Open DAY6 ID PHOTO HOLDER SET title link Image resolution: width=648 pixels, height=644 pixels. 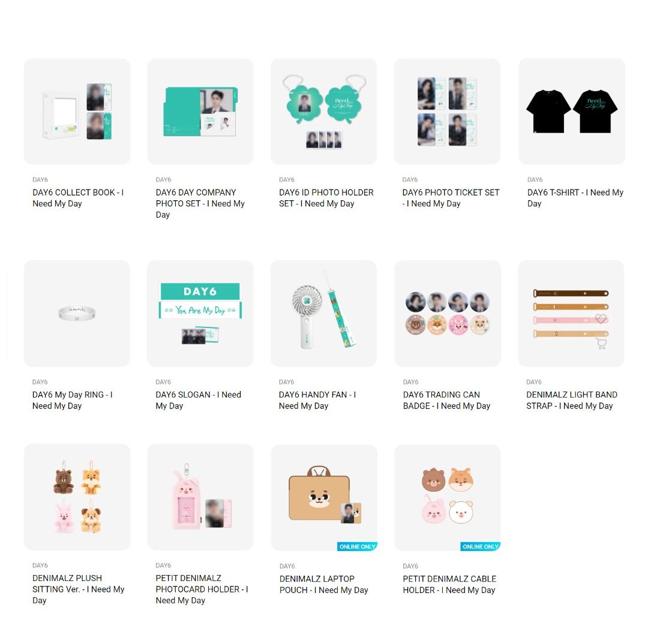point(326,198)
